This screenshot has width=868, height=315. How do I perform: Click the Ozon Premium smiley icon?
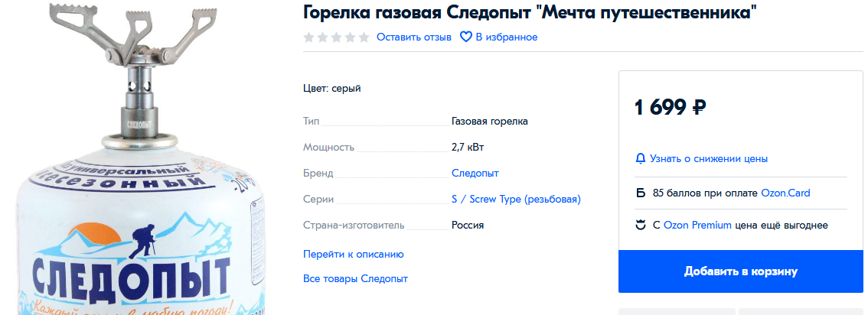click(641, 226)
